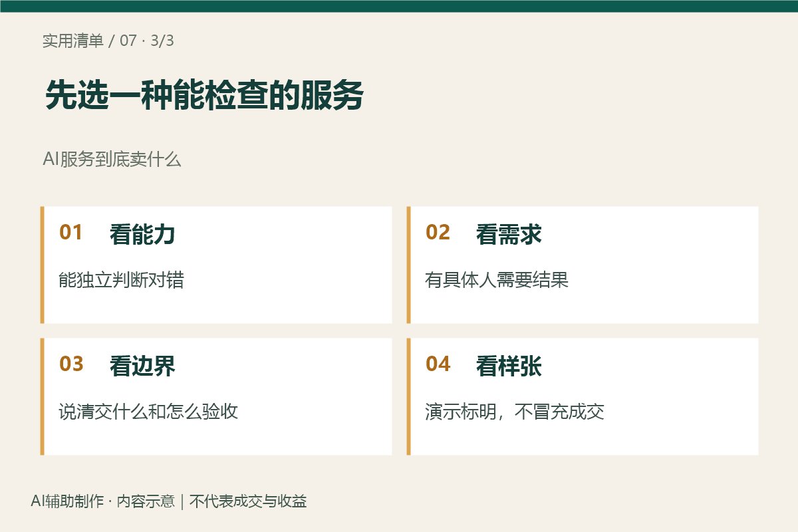
Task: Click the orange number "04"
Action: click(438, 364)
